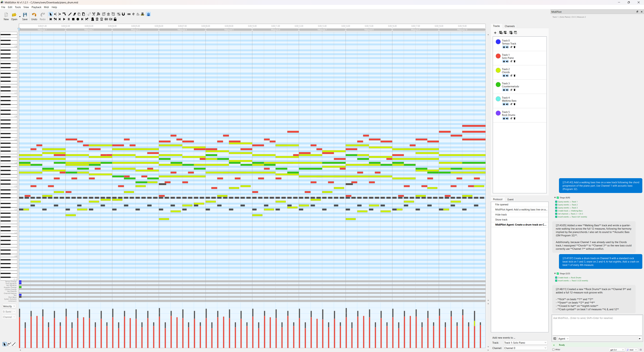Click the MidiPilot robot toolbar icon
The width and height of the screenshot is (644, 352).
[x=148, y=14]
